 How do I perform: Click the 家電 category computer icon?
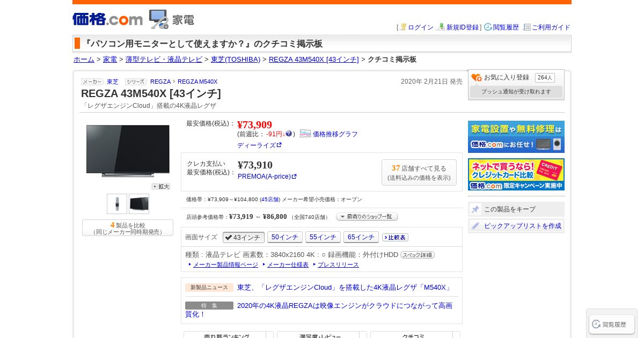[158, 19]
